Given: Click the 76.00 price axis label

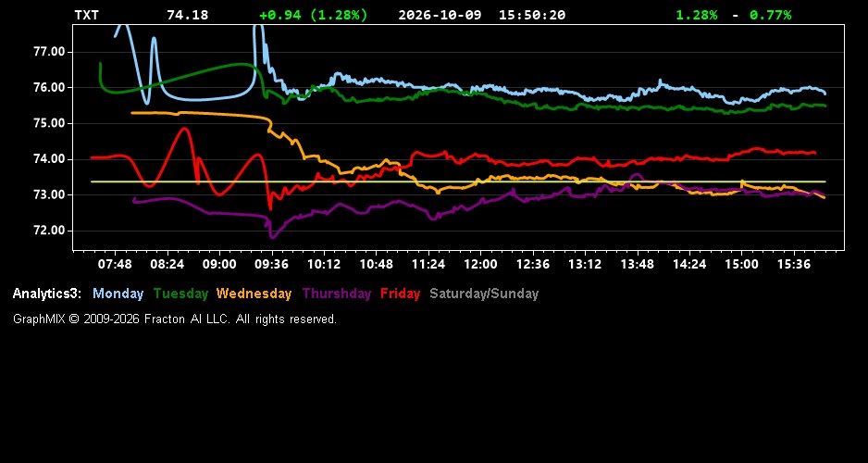Looking at the screenshot, I should (50, 87).
